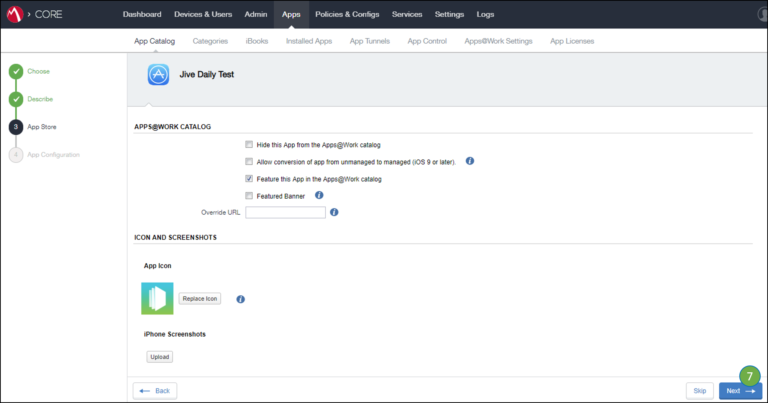Click the MobileIron Core logo
Viewport: 768px width, 403px height.
[x=16, y=14]
